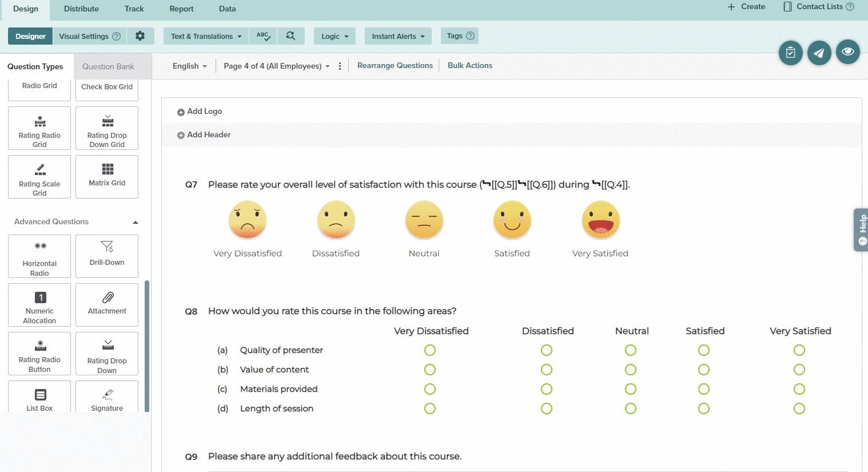This screenshot has height=472, width=868.
Task: Add a List Box question
Action: 39,396
